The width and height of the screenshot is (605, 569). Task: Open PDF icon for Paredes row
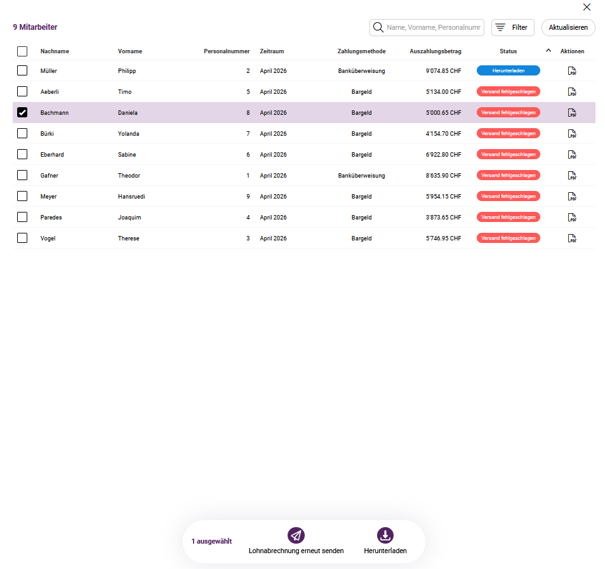(572, 217)
